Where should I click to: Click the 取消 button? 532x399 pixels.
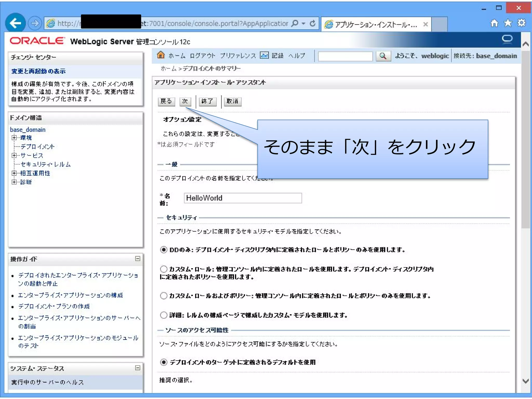click(232, 101)
